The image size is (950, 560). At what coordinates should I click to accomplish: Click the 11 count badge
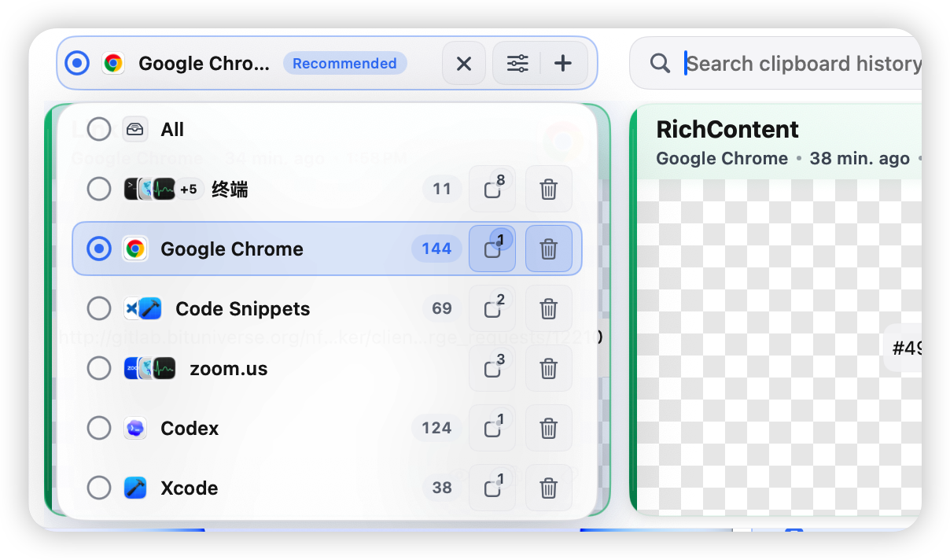click(x=442, y=189)
